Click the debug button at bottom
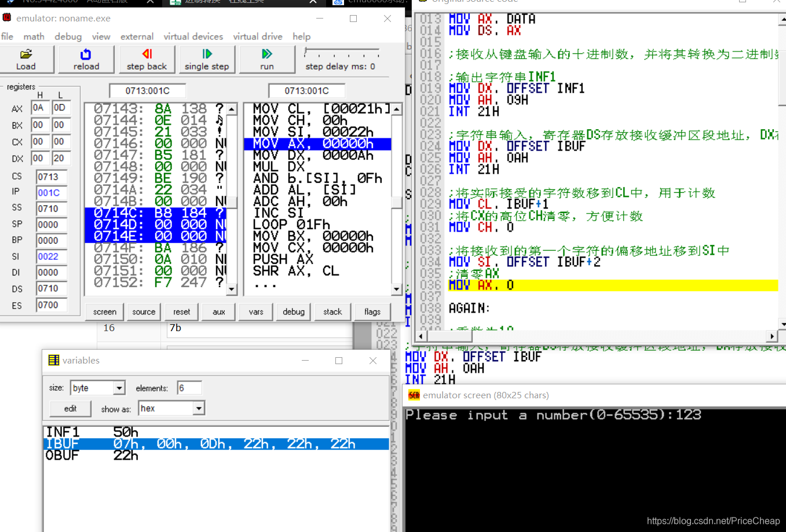Viewport: 786px width, 532px height. pos(294,311)
